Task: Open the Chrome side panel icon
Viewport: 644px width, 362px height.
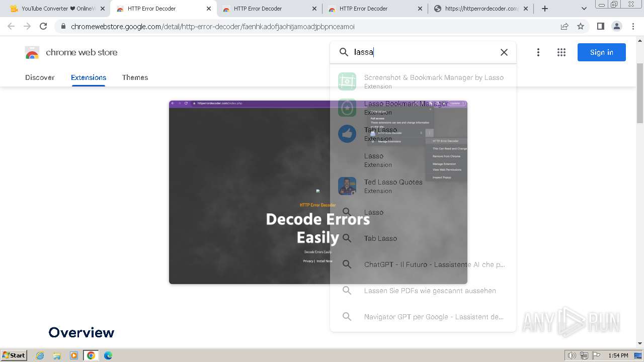Action: tap(600, 26)
